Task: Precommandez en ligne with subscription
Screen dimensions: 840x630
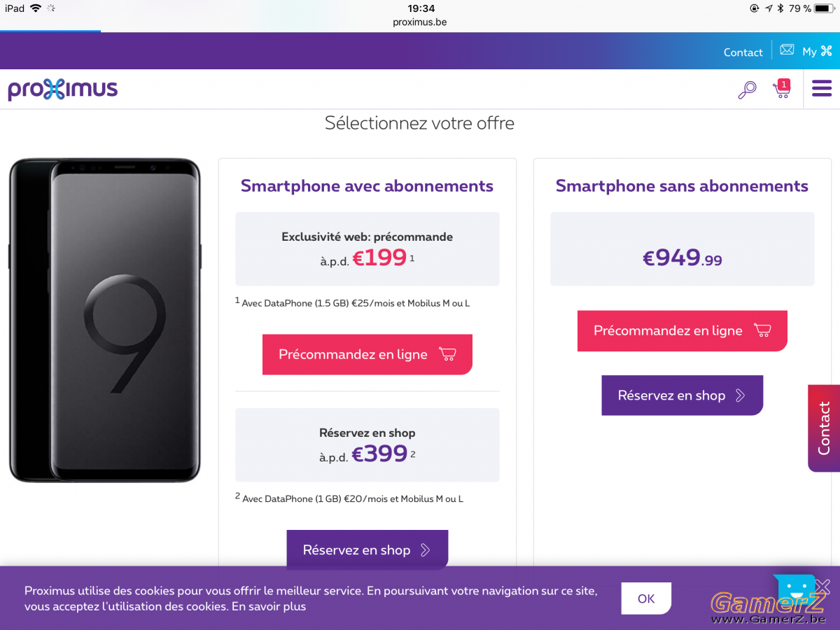Action: click(x=367, y=354)
